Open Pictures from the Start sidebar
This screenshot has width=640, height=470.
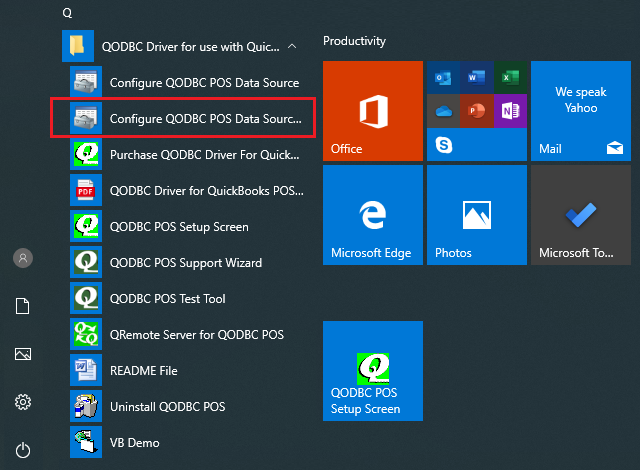[x=23, y=354]
